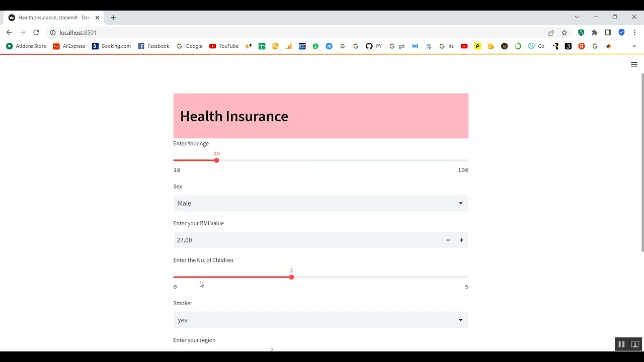
Task: Open a new browser tab
Action: 113,18
